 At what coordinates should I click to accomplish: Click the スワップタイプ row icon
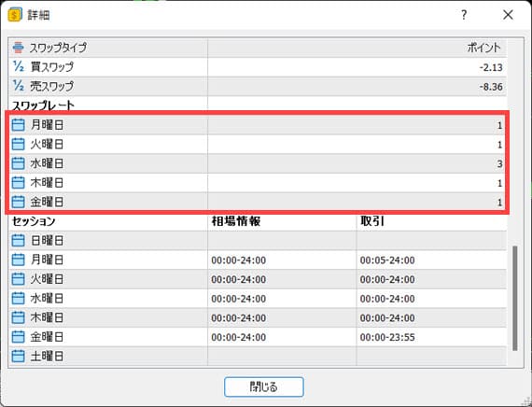click(18, 48)
